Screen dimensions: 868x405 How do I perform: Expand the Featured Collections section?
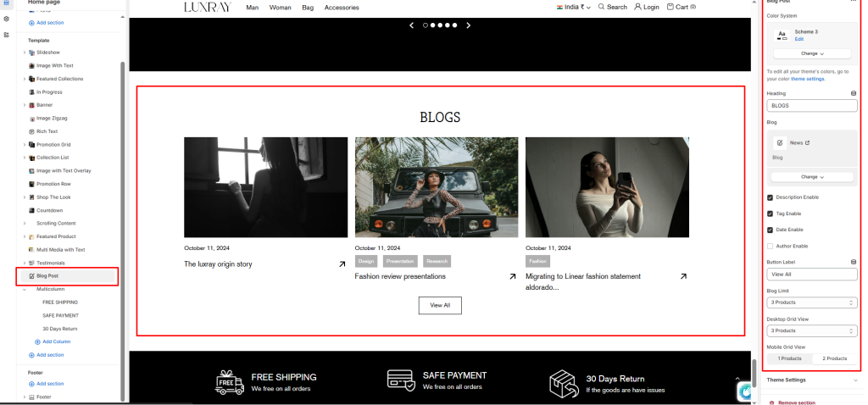click(25, 79)
